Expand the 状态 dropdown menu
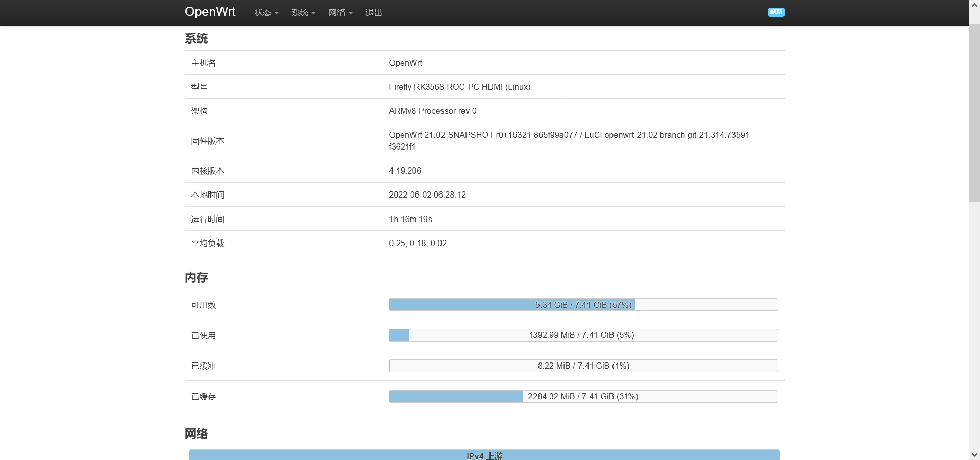The image size is (980, 460). [x=266, y=12]
